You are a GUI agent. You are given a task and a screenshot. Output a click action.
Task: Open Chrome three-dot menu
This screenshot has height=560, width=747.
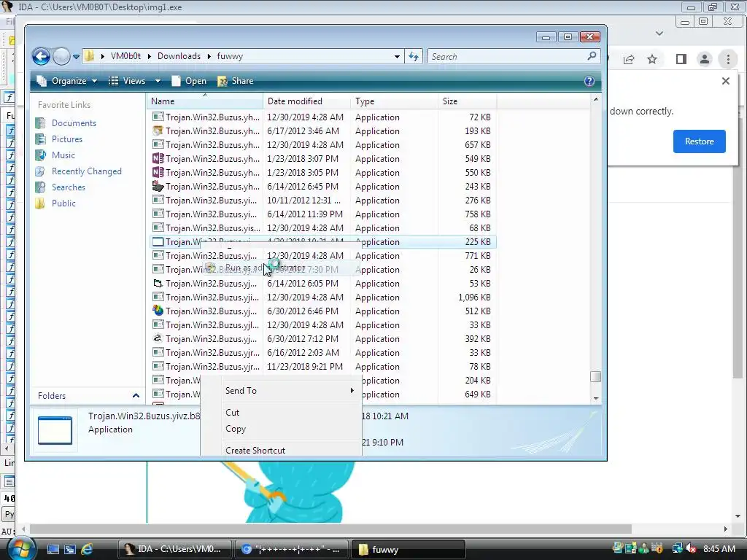coord(728,59)
